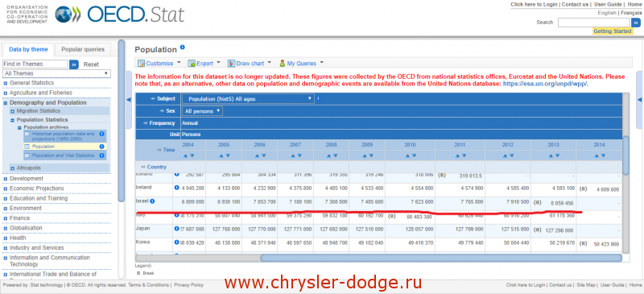Viewport: 644px width, 294px height.
Task: Click Find in Themes go button
Action: click(74, 64)
